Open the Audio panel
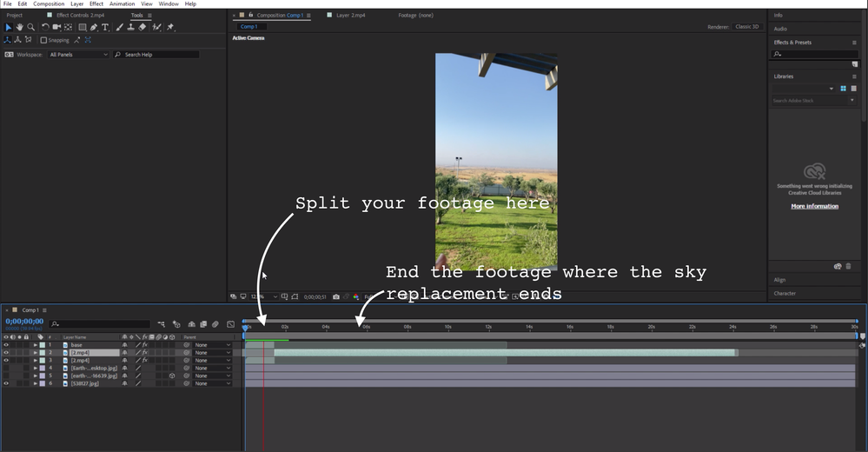868x452 pixels. click(780, 28)
